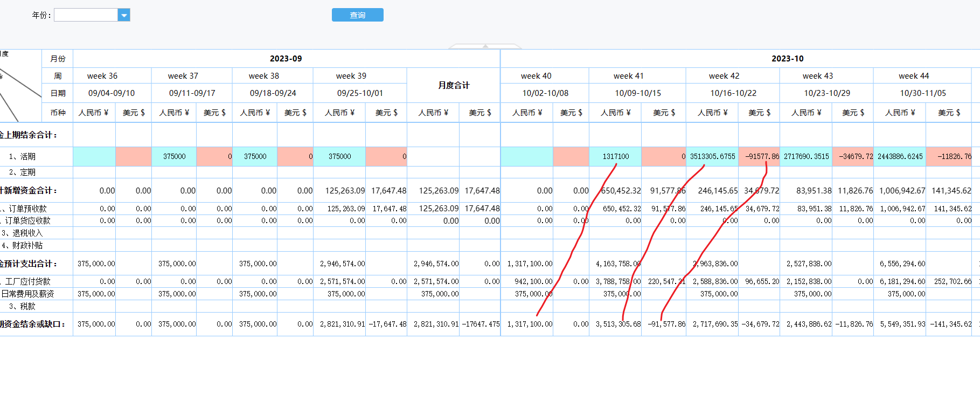Click week 42 USD factory payable 96,655.20
The width and height of the screenshot is (980, 415).
click(x=762, y=281)
